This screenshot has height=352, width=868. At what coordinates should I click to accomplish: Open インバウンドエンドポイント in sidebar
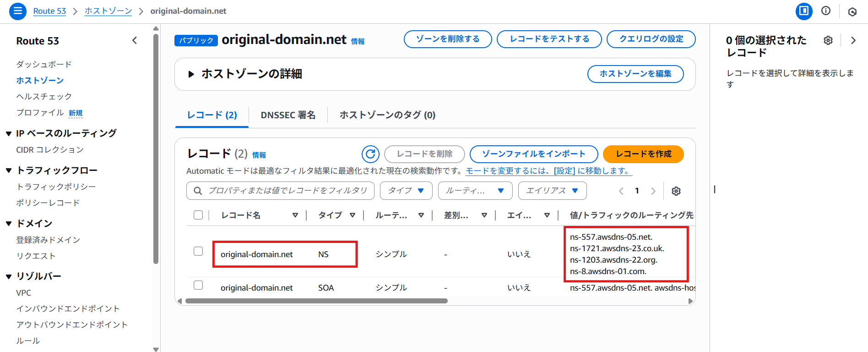pos(68,308)
